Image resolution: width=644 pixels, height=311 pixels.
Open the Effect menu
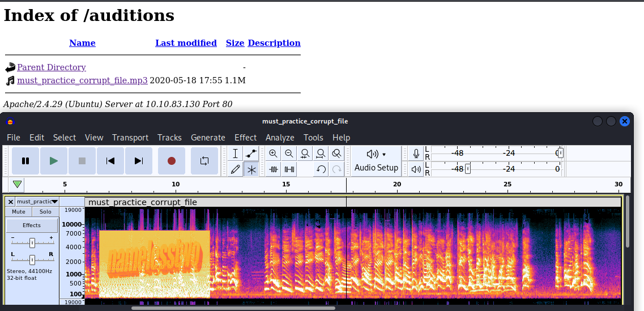pos(245,138)
